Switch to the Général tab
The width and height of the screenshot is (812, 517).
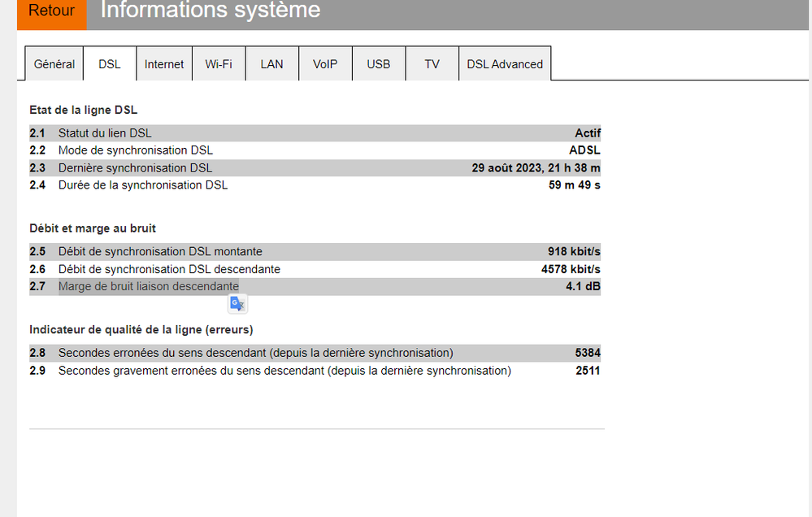click(54, 63)
